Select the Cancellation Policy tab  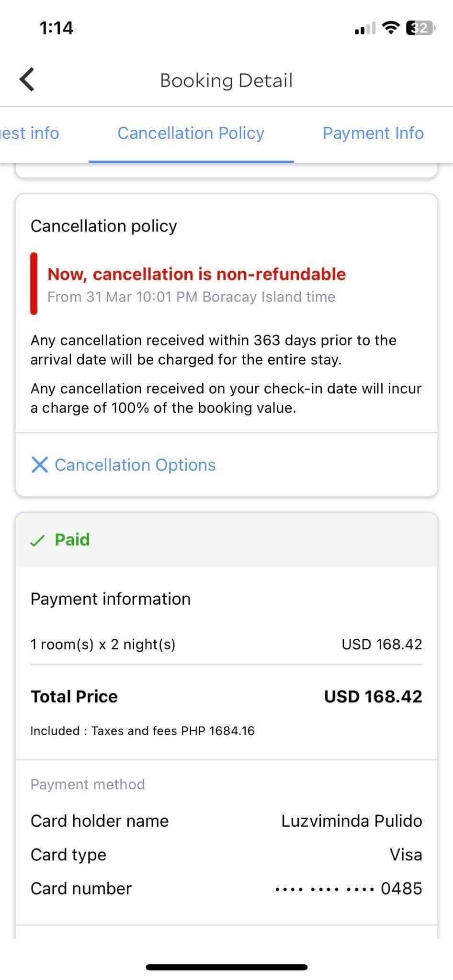click(x=191, y=133)
